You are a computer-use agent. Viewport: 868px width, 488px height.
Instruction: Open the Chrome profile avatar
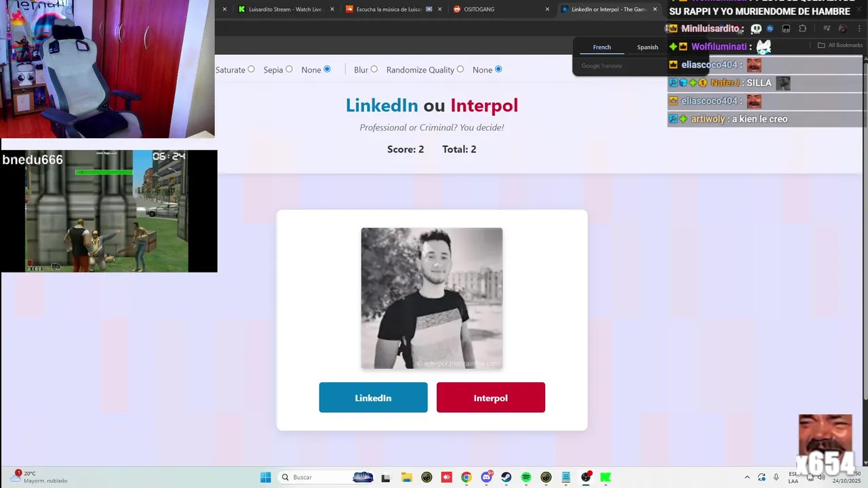843,28
